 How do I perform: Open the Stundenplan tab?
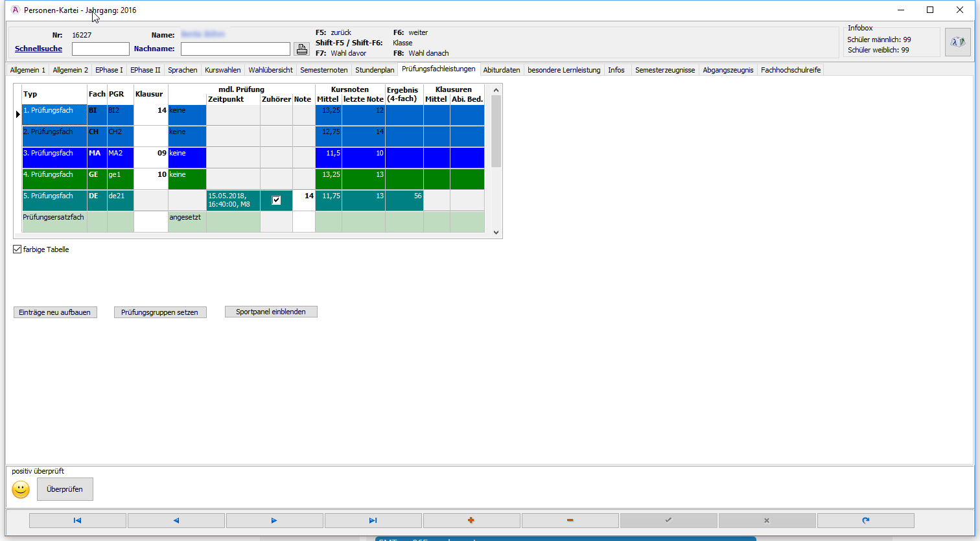pyautogui.click(x=375, y=70)
